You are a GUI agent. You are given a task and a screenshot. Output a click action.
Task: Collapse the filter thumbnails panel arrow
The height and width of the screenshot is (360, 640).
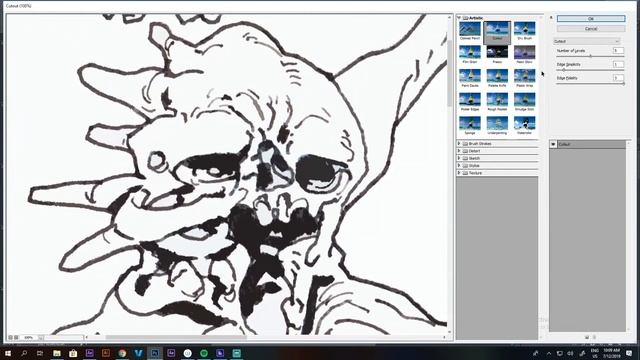click(x=551, y=18)
